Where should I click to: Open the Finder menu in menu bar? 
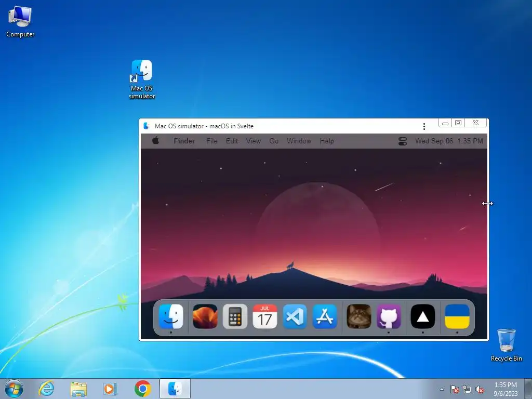pyautogui.click(x=184, y=141)
